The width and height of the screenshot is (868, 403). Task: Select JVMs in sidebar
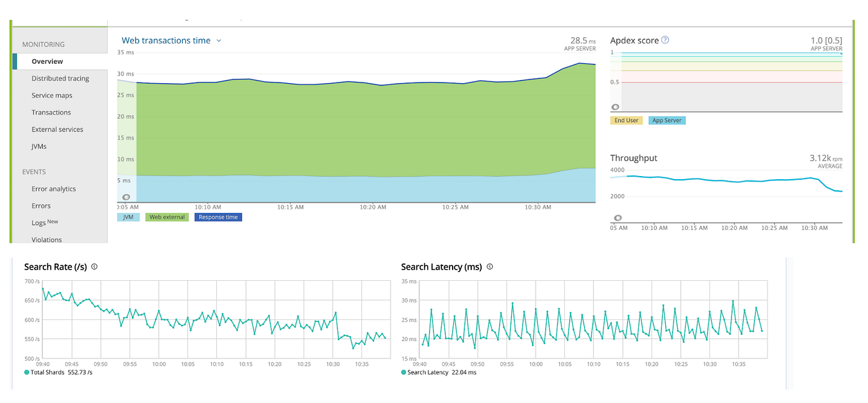(39, 146)
